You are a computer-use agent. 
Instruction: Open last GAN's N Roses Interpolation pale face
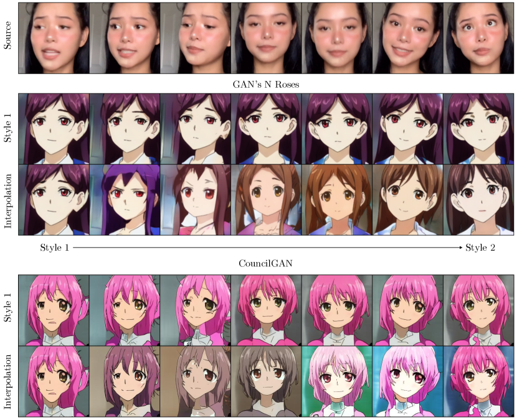point(478,200)
